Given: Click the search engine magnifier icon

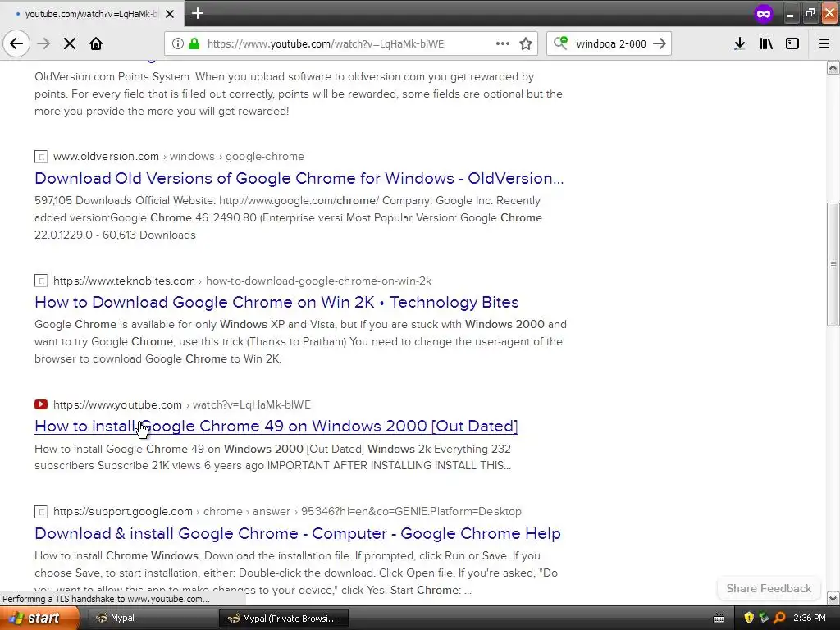Looking at the screenshot, I should coord(560,43).
